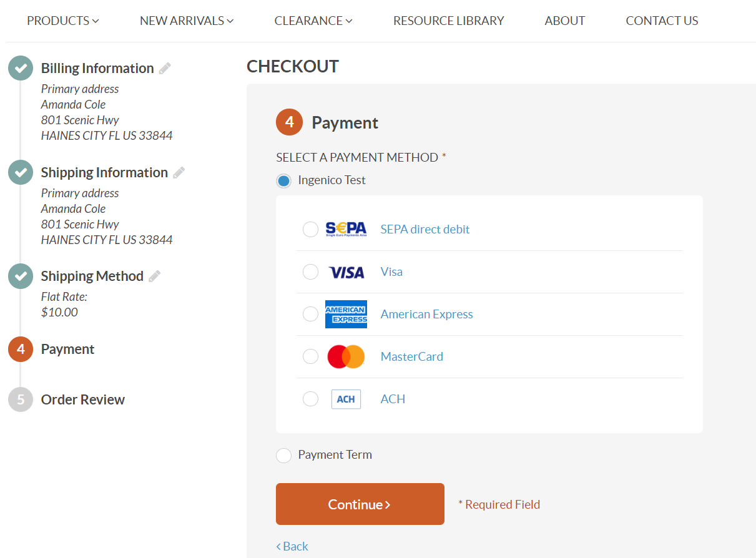Click the green Billing Information checkmark circle

(21, 68)
